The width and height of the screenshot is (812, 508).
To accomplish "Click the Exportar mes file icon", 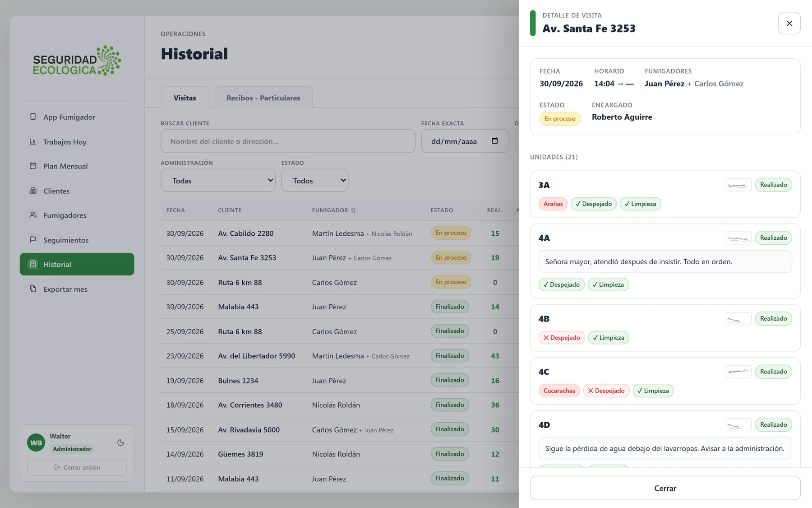I will (33, 289).
